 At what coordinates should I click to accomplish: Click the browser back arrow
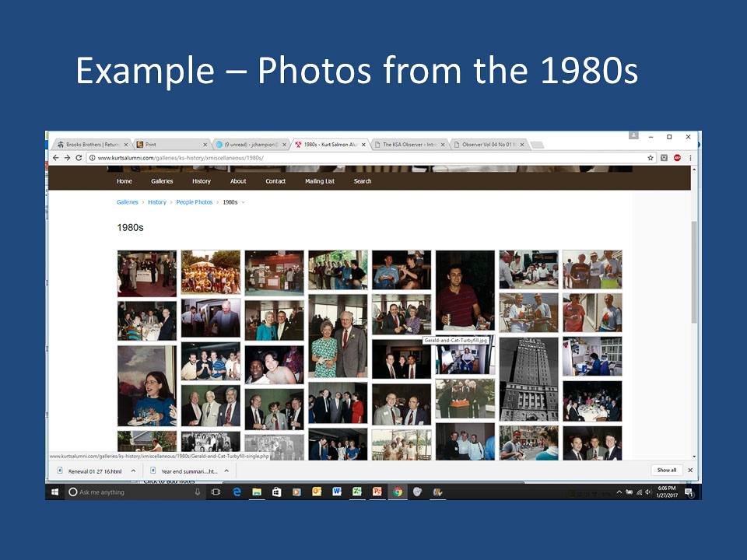click(55, 158)
